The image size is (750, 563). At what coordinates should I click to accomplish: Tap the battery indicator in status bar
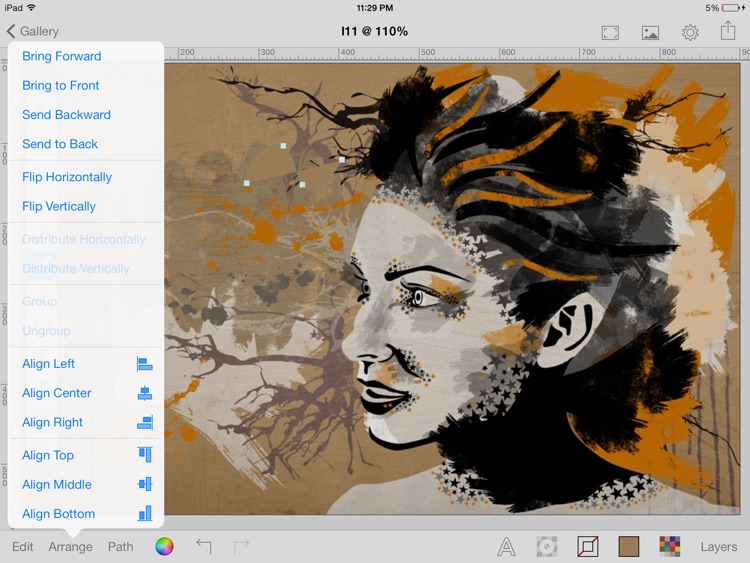[729, 8]
